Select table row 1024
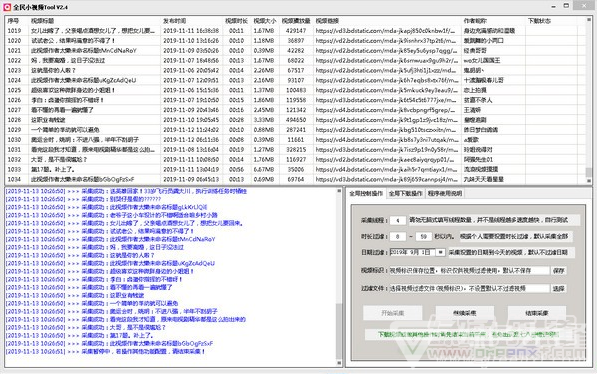597x374 pixels. point(295,80)
